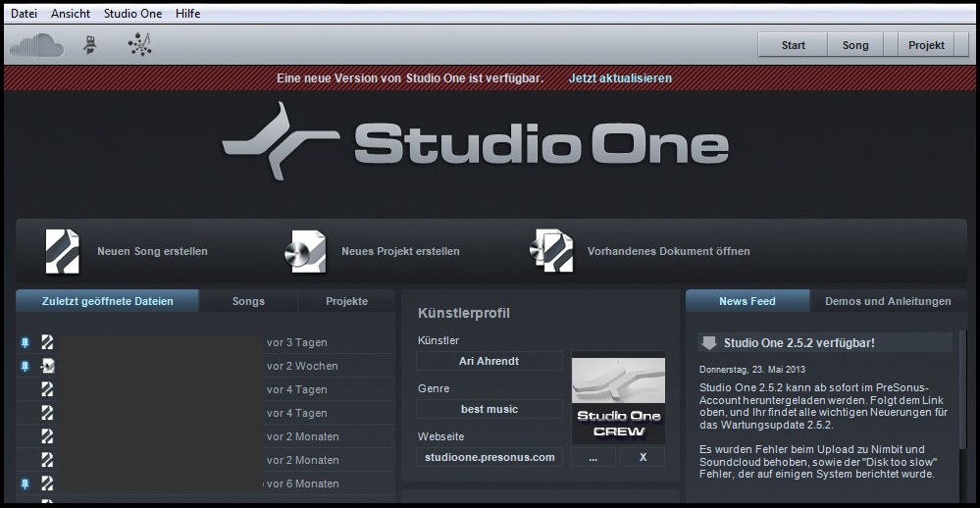The height and width of the screenshot is (508, 980).
Task: Click the artist image Studio One CREW
Action: coord(618,400)
